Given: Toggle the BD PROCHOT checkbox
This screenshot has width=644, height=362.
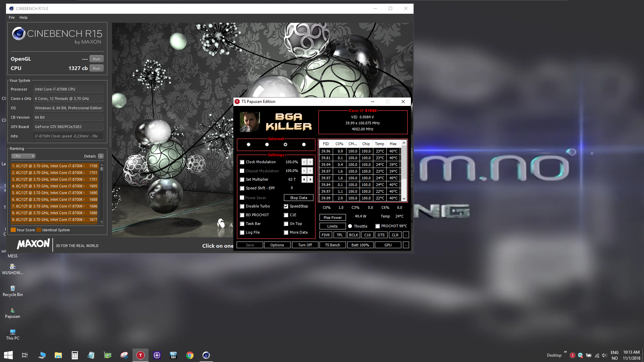Looking at the screenshot, I should 242,215.
